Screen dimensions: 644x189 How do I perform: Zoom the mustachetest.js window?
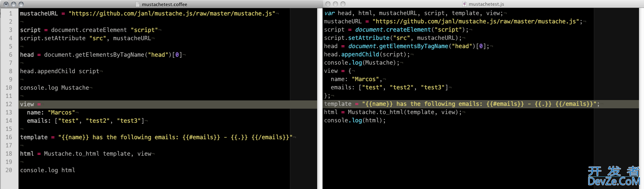click(x=343, y=4)
